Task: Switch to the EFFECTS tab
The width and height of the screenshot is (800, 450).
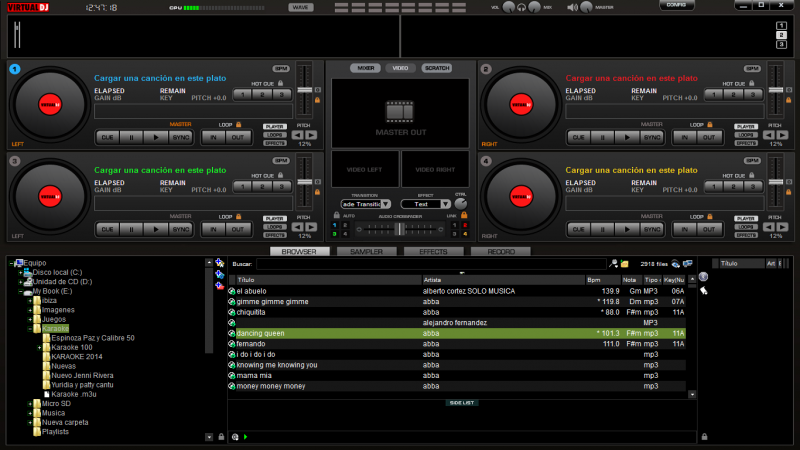Action: click(433, 252)
